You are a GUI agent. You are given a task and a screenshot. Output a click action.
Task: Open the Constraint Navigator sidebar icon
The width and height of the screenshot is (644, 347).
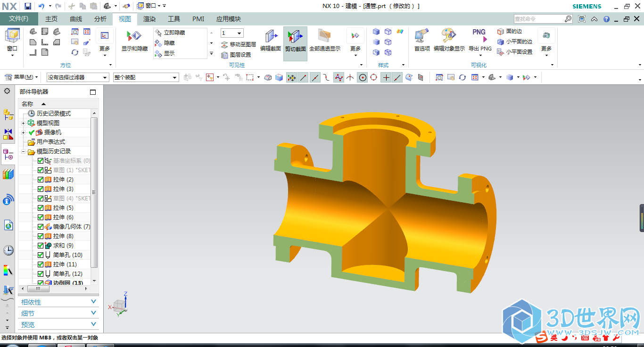(8, 134)
